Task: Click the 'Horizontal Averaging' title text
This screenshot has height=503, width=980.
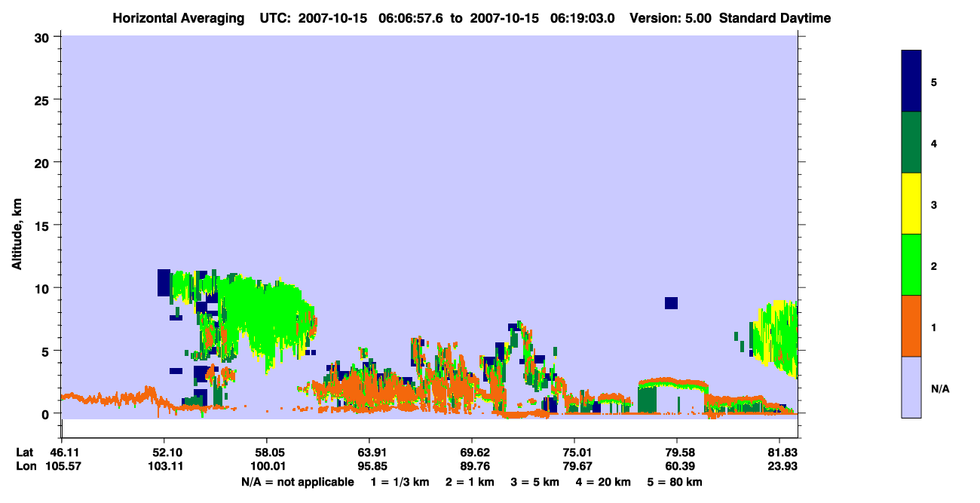Action: [x=179, y=18]
